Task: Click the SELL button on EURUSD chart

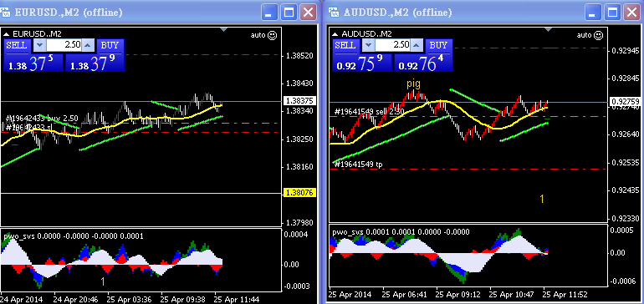Action: pos(17,46)
